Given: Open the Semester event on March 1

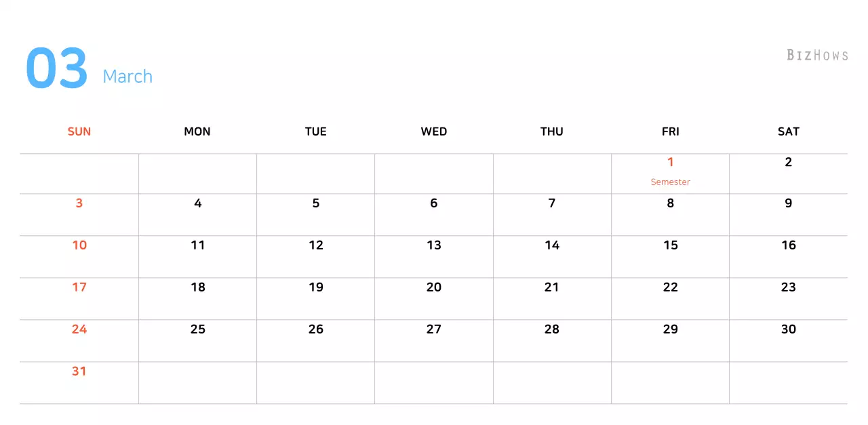Looking at the screenshot, I should (x=670, y=182).
